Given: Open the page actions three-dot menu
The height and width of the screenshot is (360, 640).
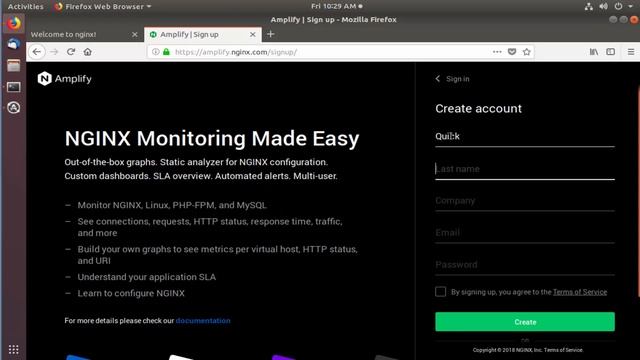Looking at the screenshot, I should pos(497,52).
